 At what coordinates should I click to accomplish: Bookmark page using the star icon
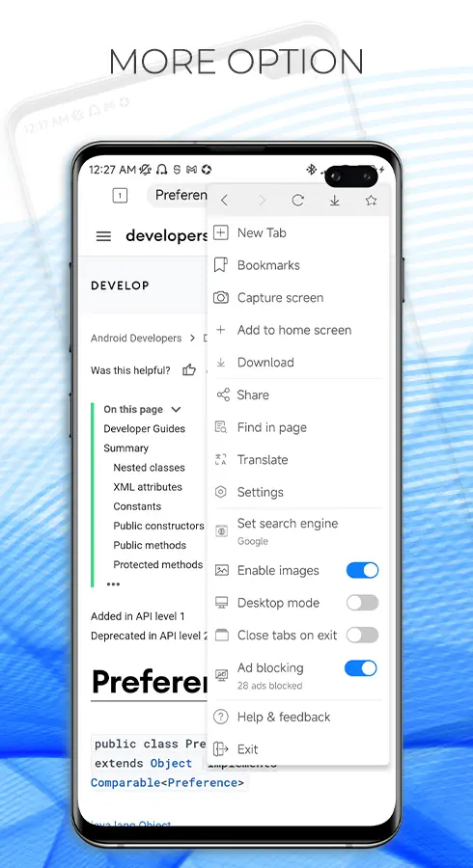(x=371, y=201)
